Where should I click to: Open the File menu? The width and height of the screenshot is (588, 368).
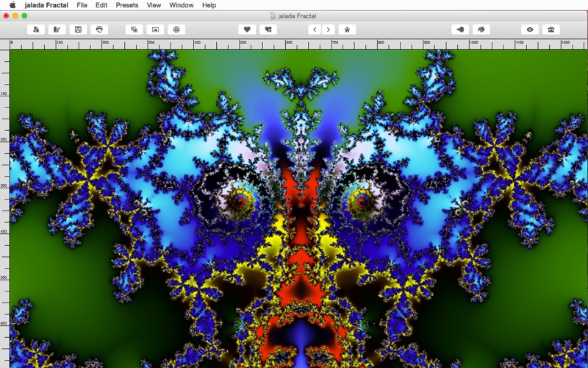pos(82,5)
